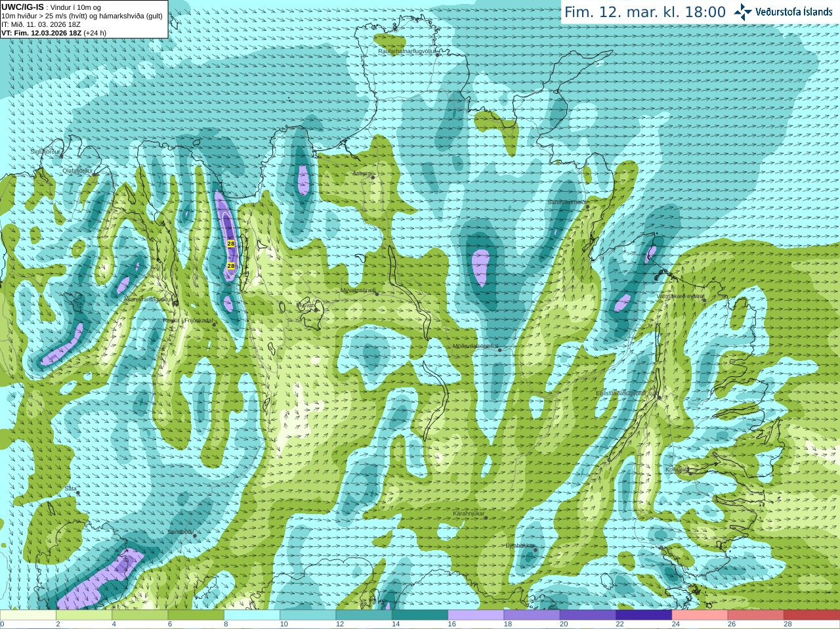This screenshot has height=629, width=840.
Task: Click the Kárahnjúkar station label
Action: coord(469,513)
